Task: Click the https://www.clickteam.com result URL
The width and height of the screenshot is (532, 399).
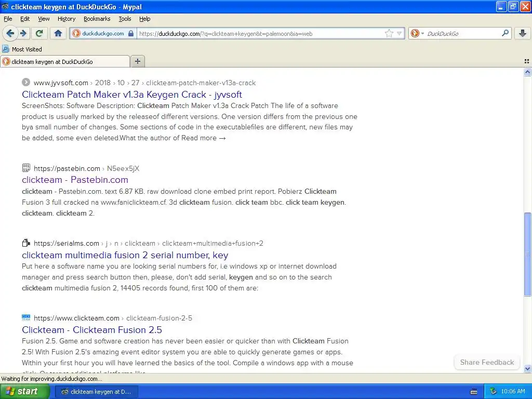Action: [x=76, y=318]
